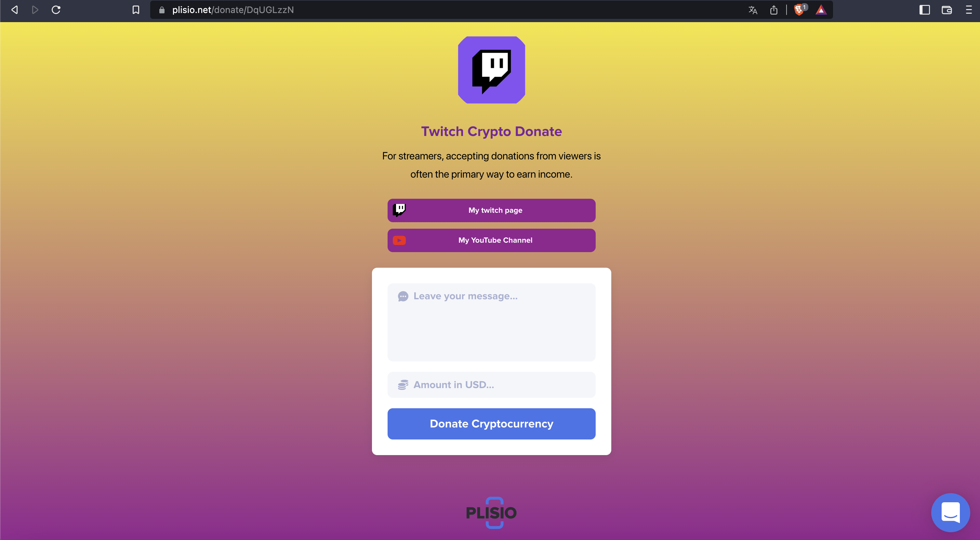Click the browser extensions/menu icon
980x540 pixels.
point(969,9)
